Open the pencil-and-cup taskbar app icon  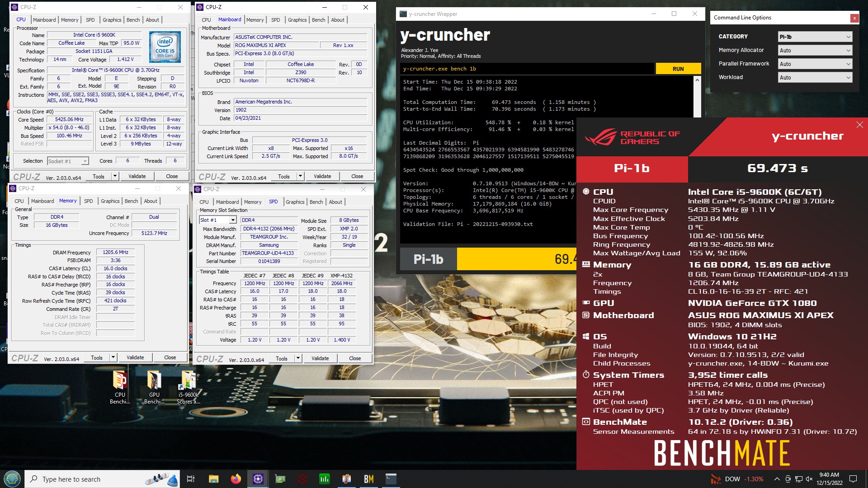347,479
